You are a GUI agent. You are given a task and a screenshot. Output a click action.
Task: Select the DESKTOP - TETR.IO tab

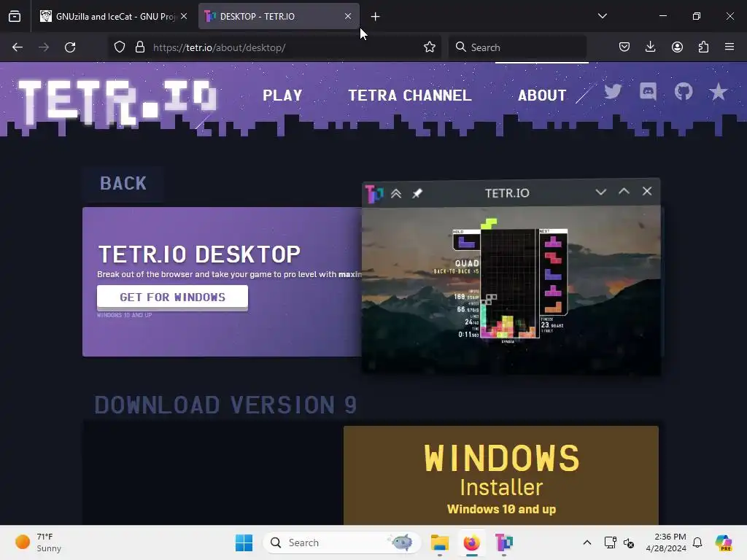[279, 16]
